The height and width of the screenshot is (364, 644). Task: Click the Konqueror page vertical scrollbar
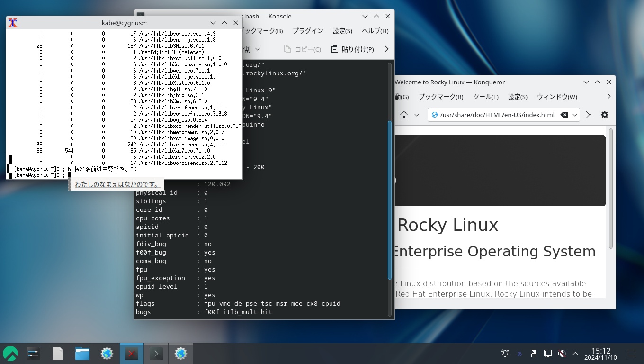(611, 188)
